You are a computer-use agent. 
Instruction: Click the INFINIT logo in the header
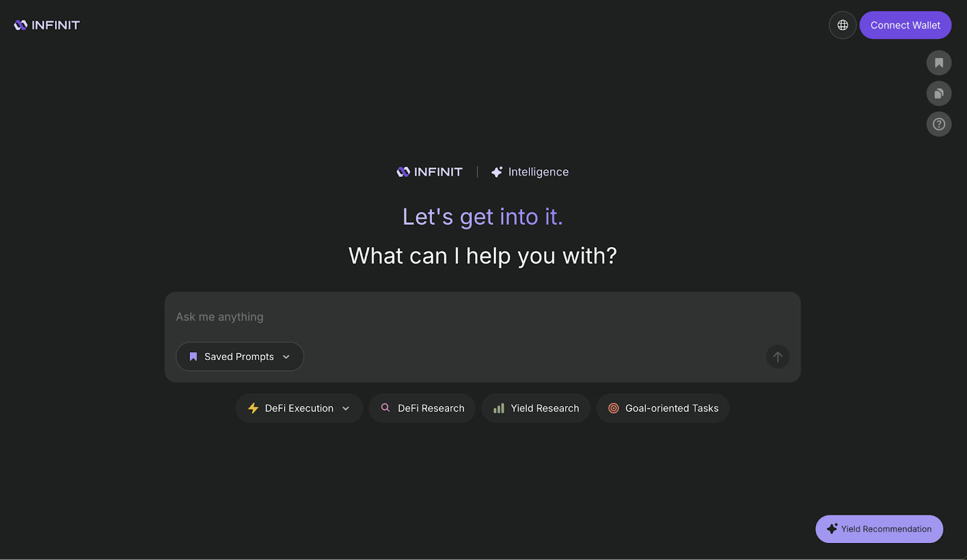47,25
